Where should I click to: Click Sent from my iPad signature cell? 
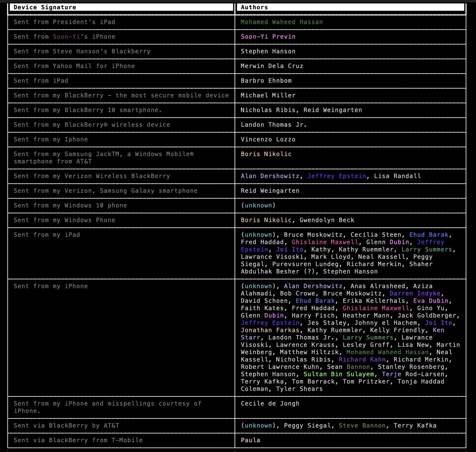(47, 235)
